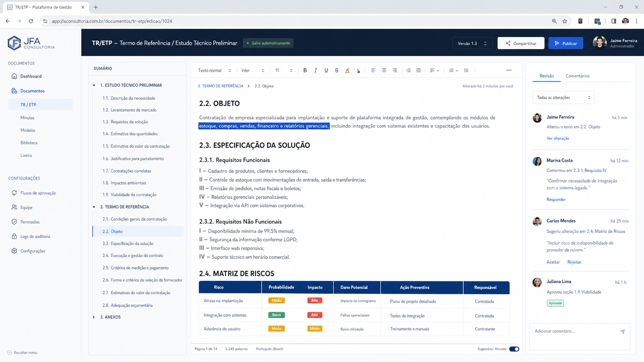Open text color picker in toolbar
The image size is (644, 362).
coord(347,70)
